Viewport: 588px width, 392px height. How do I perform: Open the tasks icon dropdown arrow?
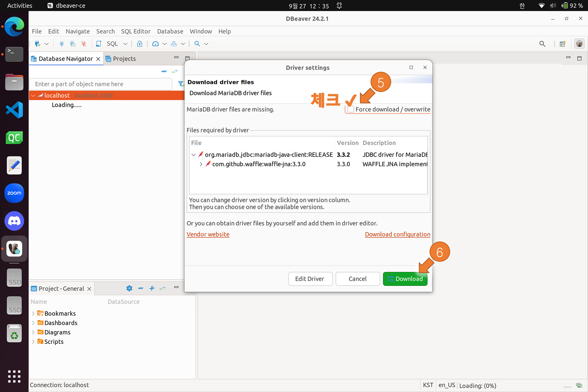(183, 44)
